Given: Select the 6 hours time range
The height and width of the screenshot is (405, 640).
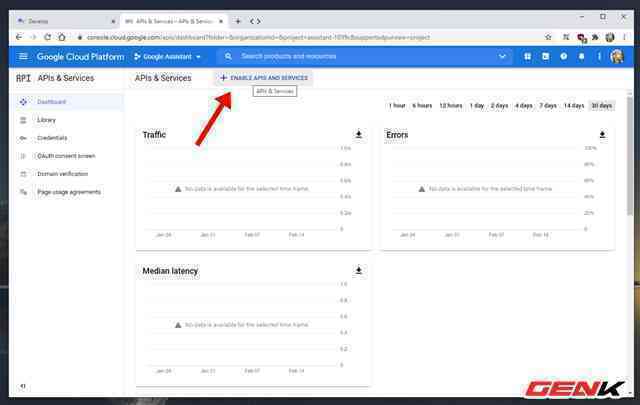Looking at the screenshot, I should [422, 106].
